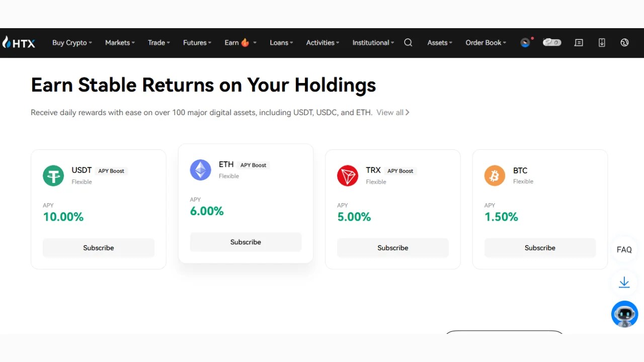Click the search magnifier icon
This screenshot has width=644, height=362.
pos(408,43)
